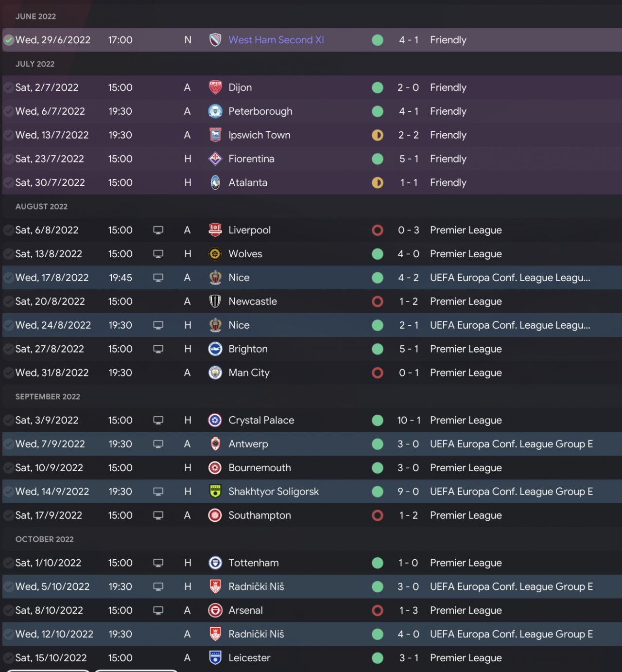Open the West Ham Second XI team link
Screen dimensions: 622x672
pos(276,40)
